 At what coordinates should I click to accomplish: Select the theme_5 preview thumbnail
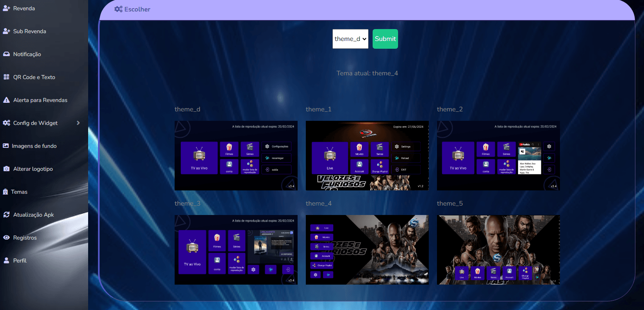pos(498,250)
